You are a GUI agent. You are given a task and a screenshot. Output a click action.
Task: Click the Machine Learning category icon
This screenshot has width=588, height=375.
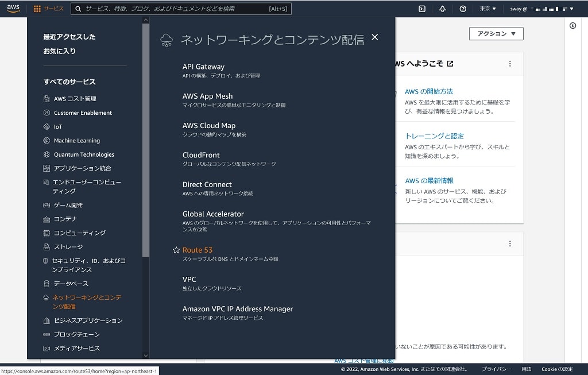(47, 141)
